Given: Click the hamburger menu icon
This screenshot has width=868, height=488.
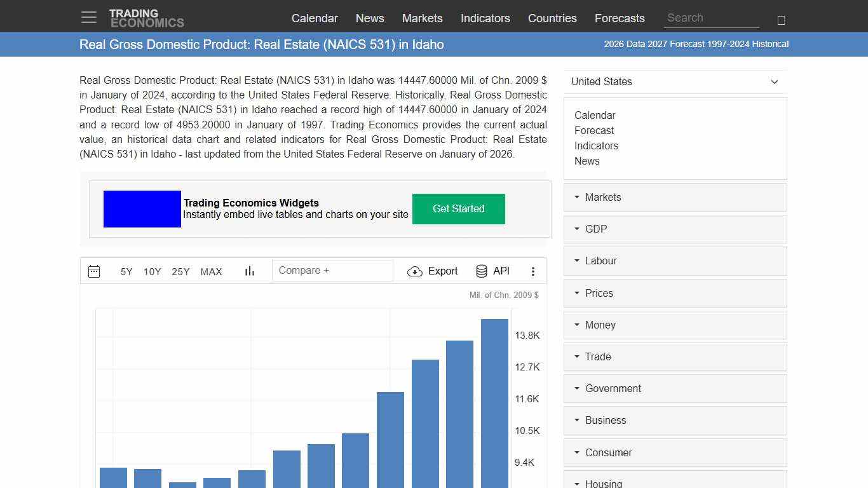Looking at the screenshot, I should pos(88,17).
